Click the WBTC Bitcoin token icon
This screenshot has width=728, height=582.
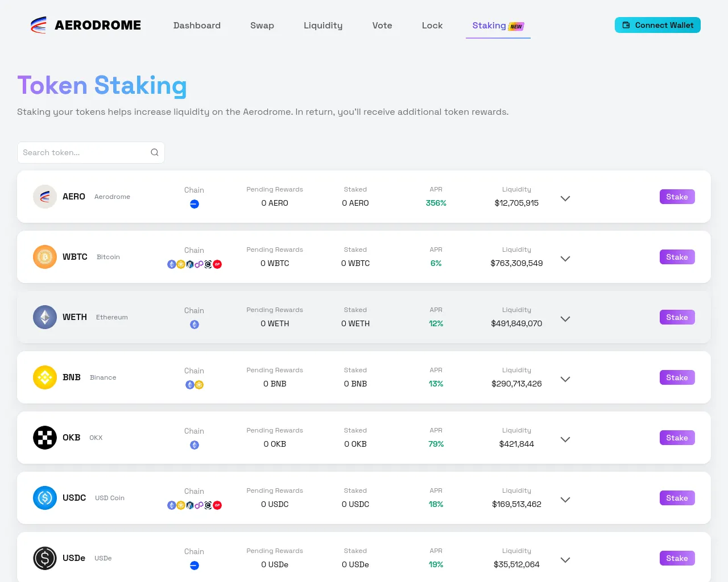(45, 257)
